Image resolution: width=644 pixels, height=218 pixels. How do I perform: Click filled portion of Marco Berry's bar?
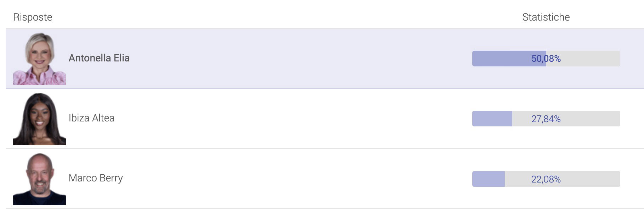(x=488, y=179)
